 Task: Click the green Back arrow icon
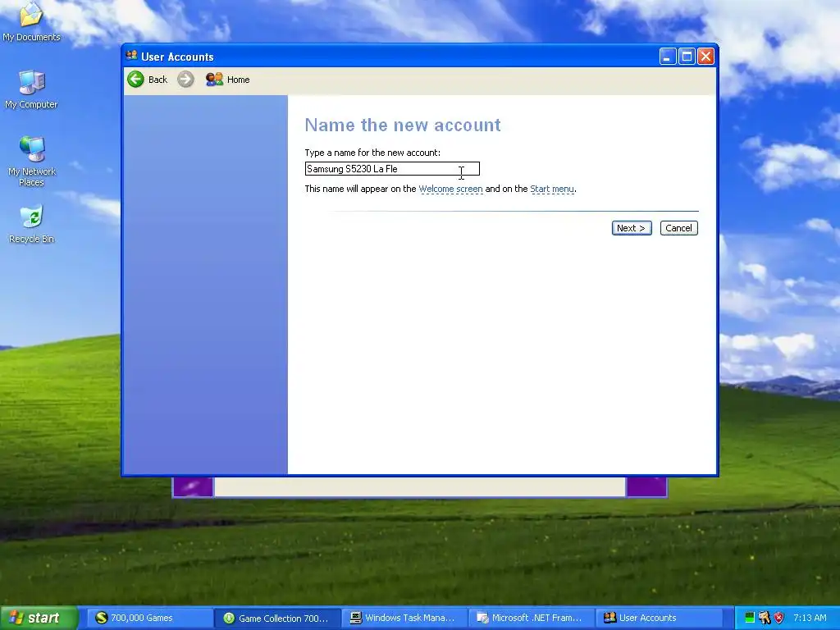click(x=135, y=80)
